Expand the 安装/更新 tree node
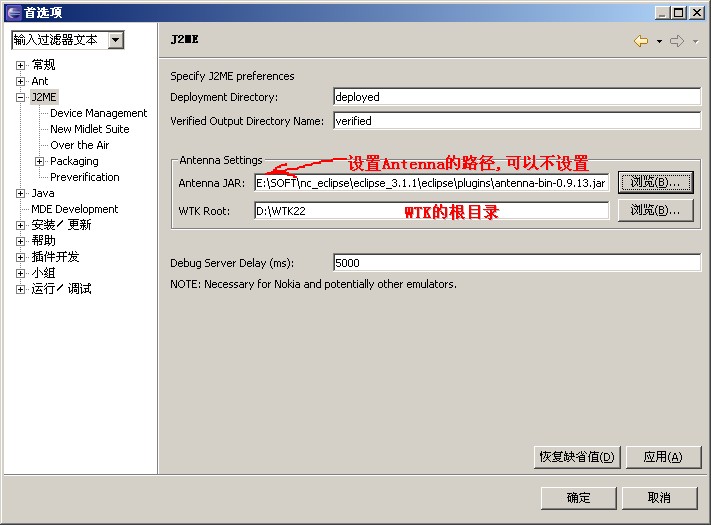This screenshot has width=711, height=525. point(20,225)
